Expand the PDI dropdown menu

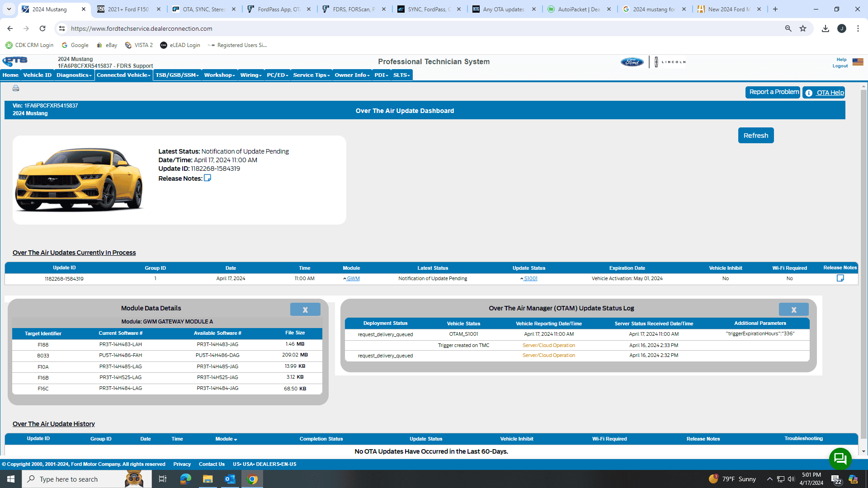381,75
